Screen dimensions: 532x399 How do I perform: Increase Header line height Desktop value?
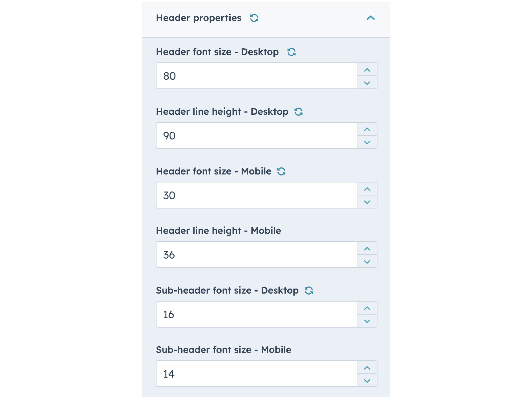click(x=367, y=129)
